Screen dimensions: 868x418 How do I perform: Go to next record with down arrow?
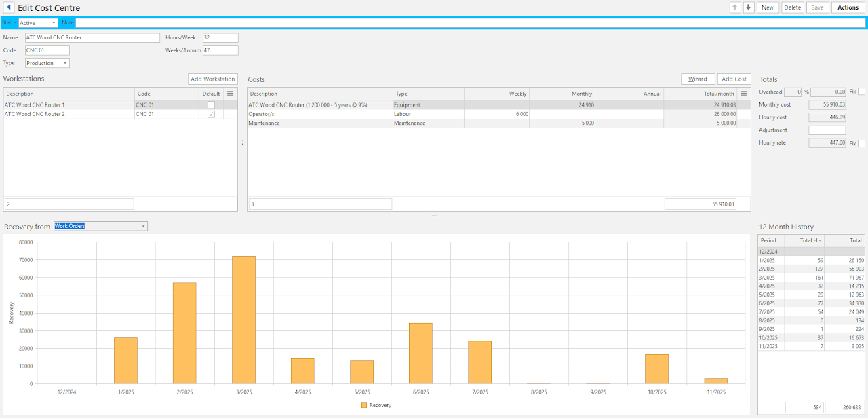coord(749,7)
